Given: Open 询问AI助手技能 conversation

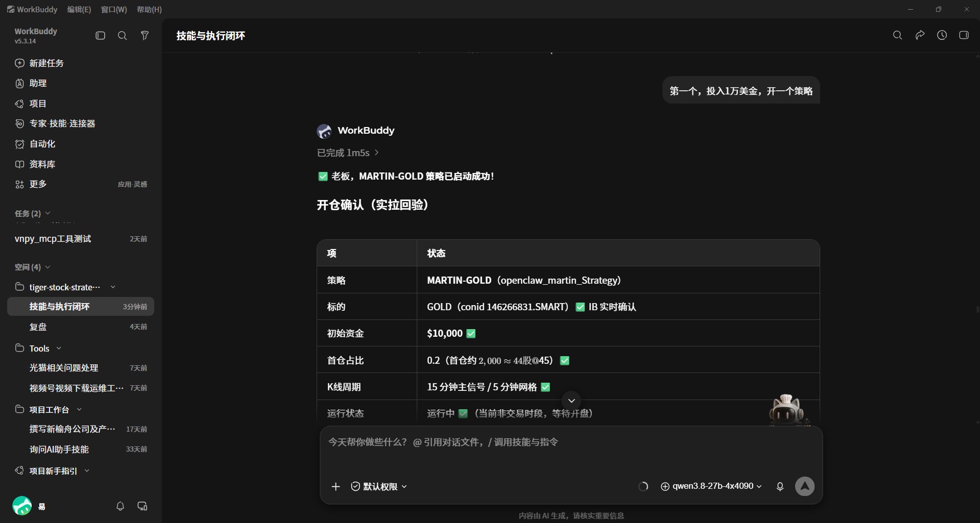Looking at the screenshot, I should click(81, 450).
